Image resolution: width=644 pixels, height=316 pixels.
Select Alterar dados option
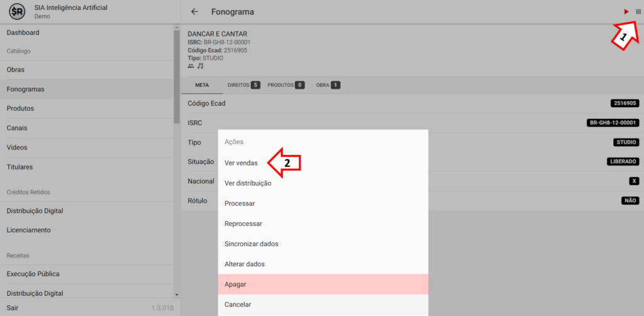[245, 264]
